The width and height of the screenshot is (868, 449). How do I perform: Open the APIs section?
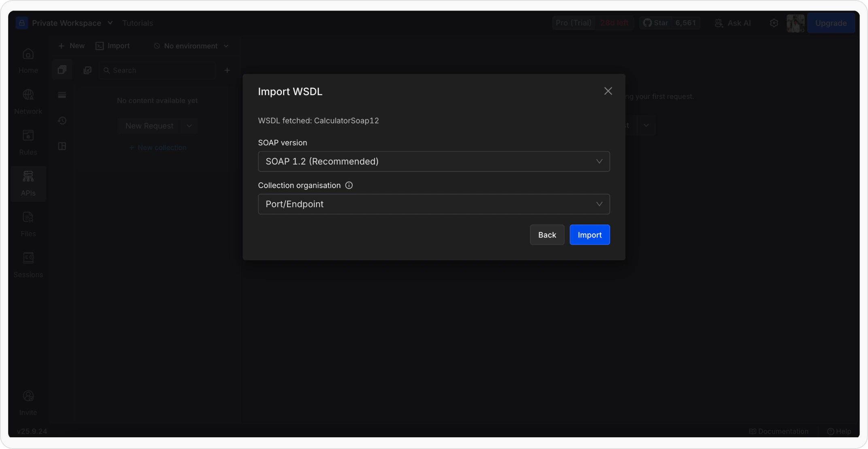(x=28, y=184)
